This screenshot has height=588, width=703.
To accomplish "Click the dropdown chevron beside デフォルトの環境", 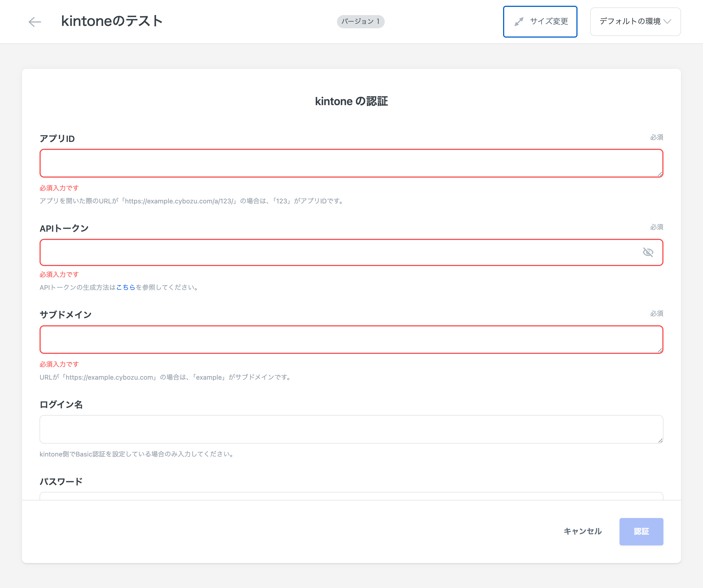I will point(667,22).
